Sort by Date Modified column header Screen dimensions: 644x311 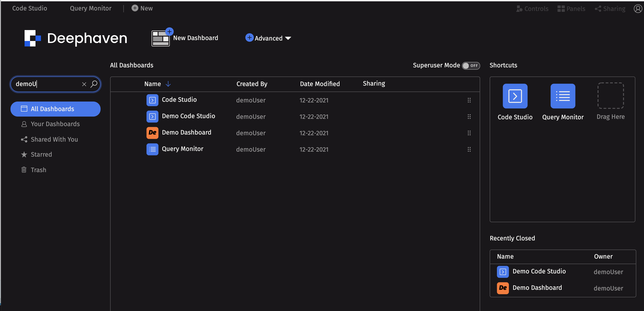[x=320, y=84]
